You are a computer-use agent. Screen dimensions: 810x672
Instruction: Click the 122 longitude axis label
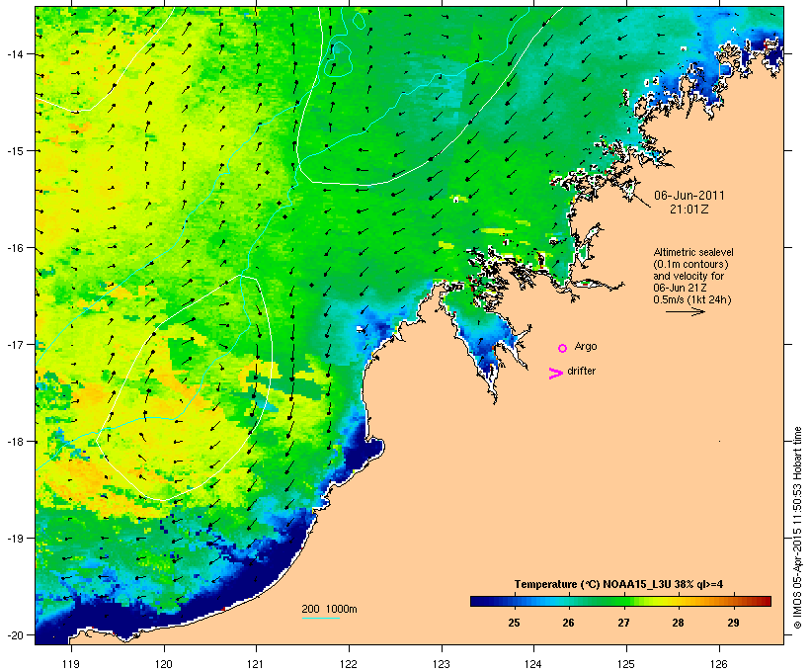click(x=349, y=664)
